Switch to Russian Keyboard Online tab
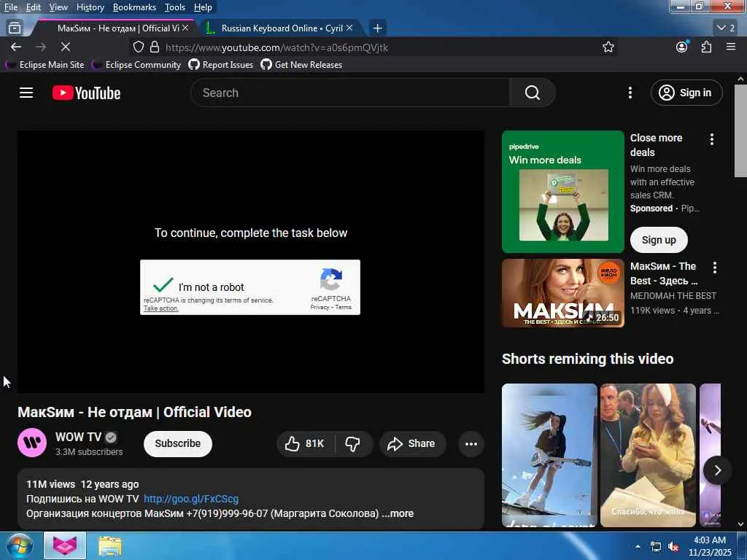 point(281,28)
